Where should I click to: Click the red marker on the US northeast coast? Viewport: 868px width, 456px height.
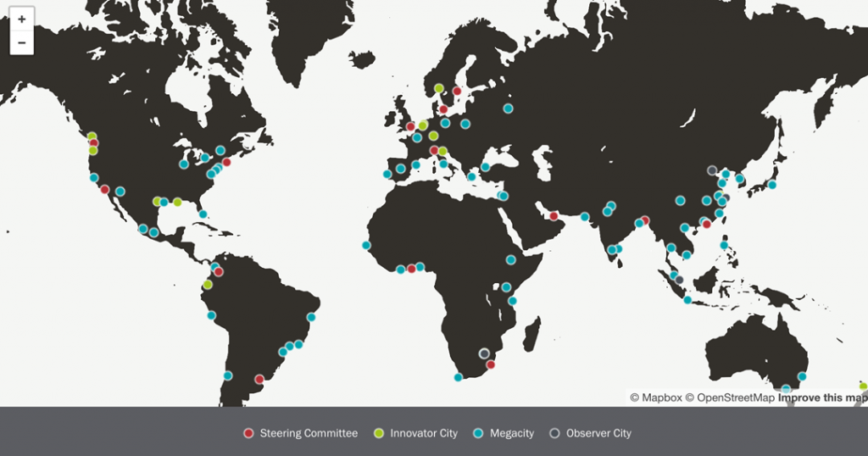(x=226, y=162)
